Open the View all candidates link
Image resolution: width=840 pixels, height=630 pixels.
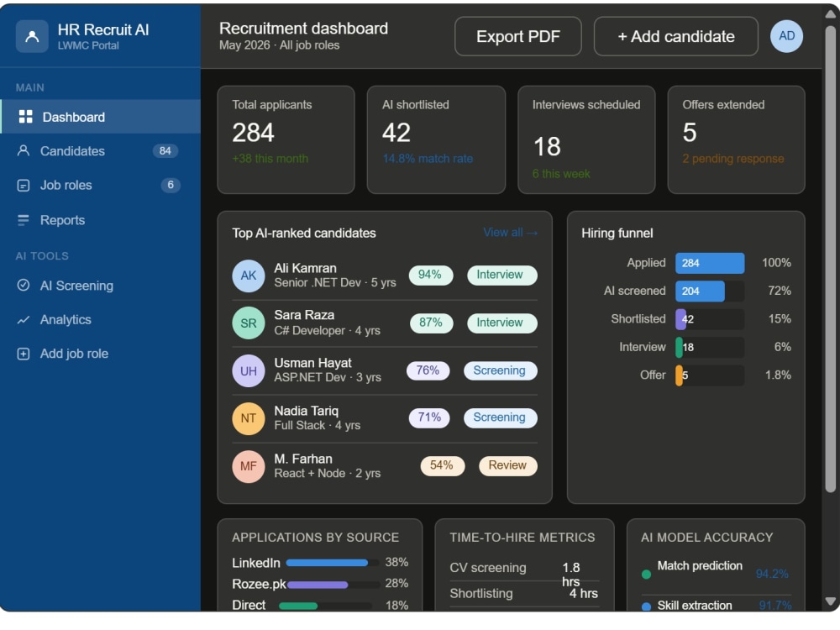point(510,233)
